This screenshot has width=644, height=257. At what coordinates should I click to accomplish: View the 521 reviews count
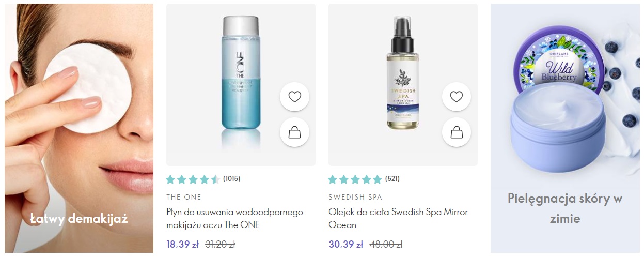(x=392, y=179)
